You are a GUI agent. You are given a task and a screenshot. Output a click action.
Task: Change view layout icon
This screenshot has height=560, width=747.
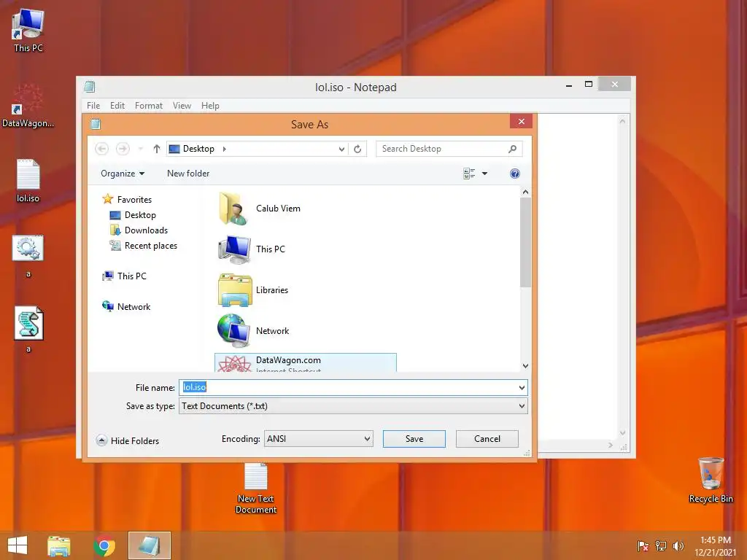pyautogui.click(x=469, y=174)
